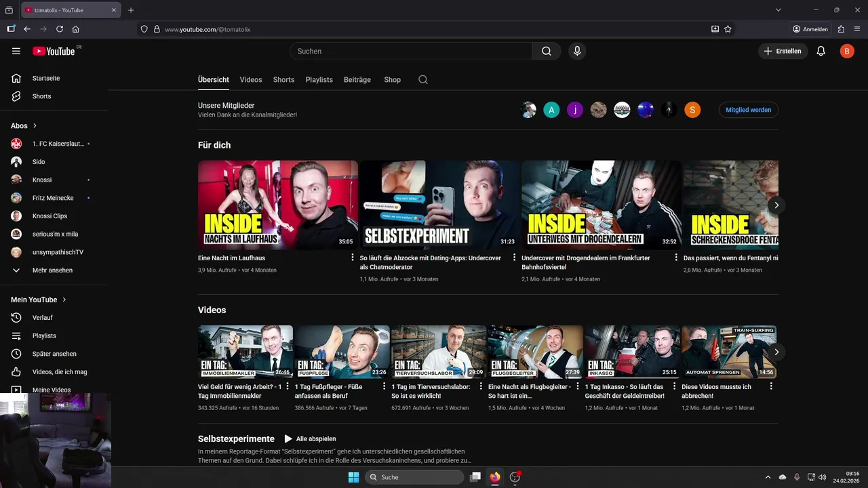Open title 1 Tag im Tierversuchslabor
The width and height of the screenshot is (868, 488).
[431, 391]
